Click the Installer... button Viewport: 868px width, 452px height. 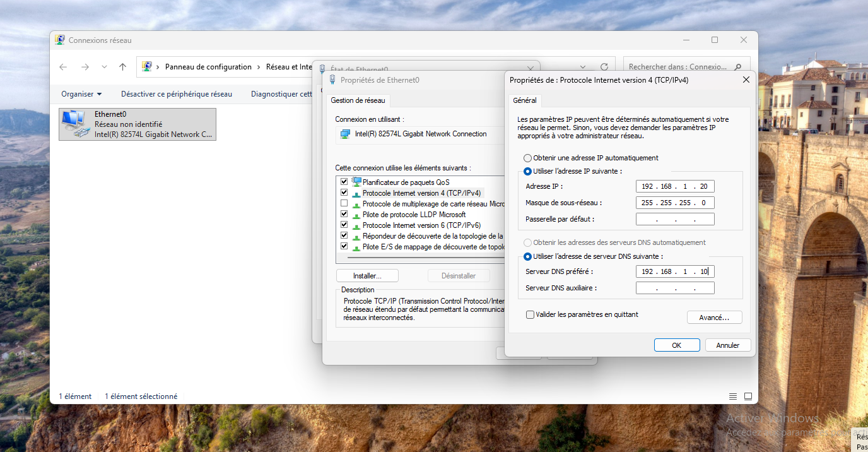point(367,276)
